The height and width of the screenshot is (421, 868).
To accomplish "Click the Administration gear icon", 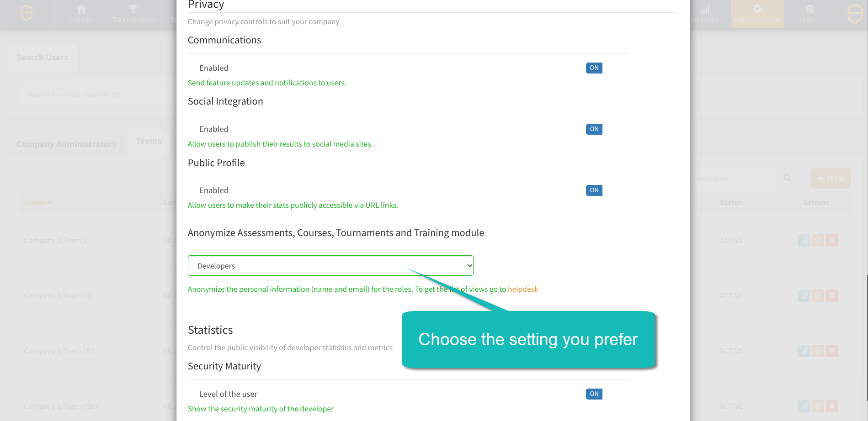I will 757,9.
